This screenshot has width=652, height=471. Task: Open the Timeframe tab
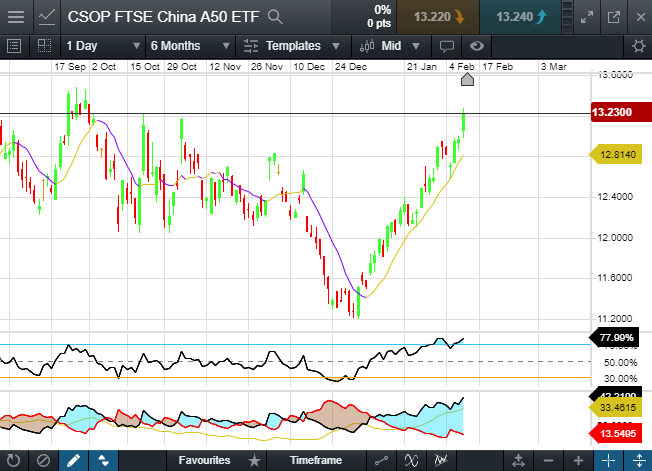click(316, 460)
